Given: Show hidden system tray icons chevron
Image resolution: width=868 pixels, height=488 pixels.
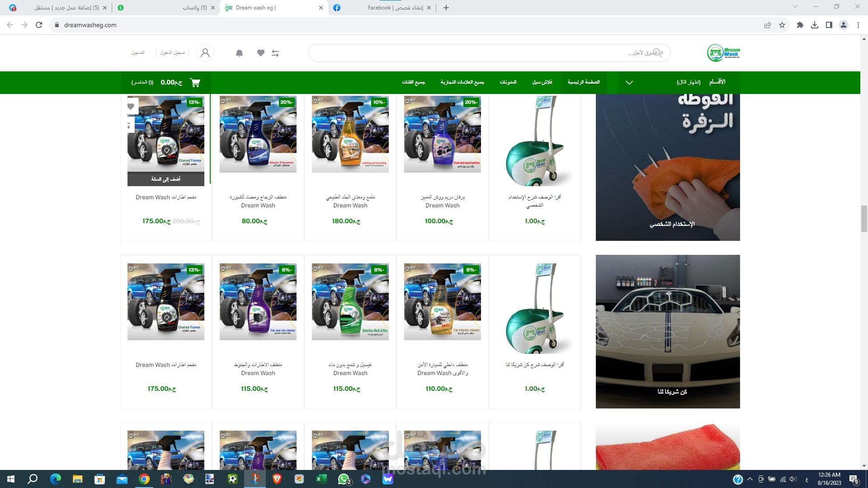Looking at the screenshot, I should [x=750, y=479].
